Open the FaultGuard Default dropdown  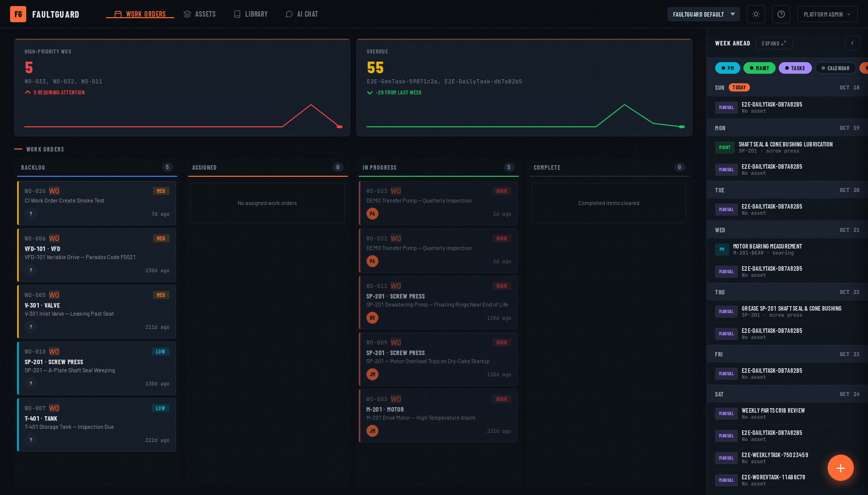(703, 14)
